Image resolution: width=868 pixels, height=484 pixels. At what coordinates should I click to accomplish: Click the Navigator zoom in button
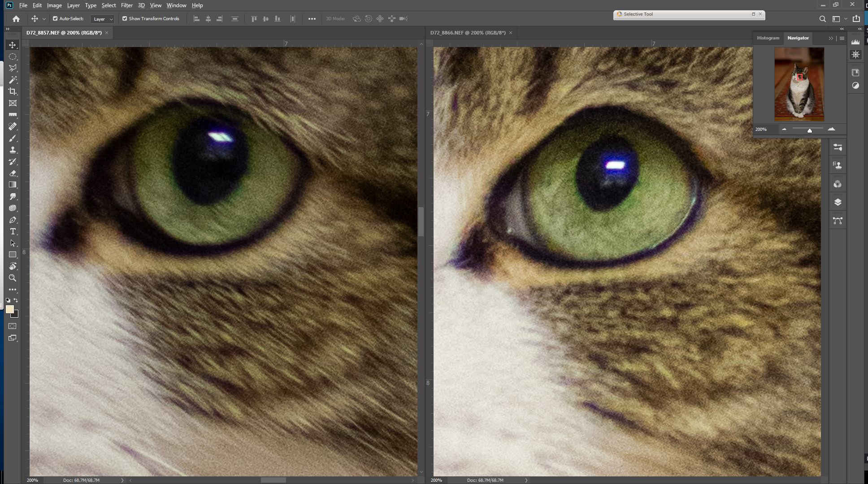[831, 129]
